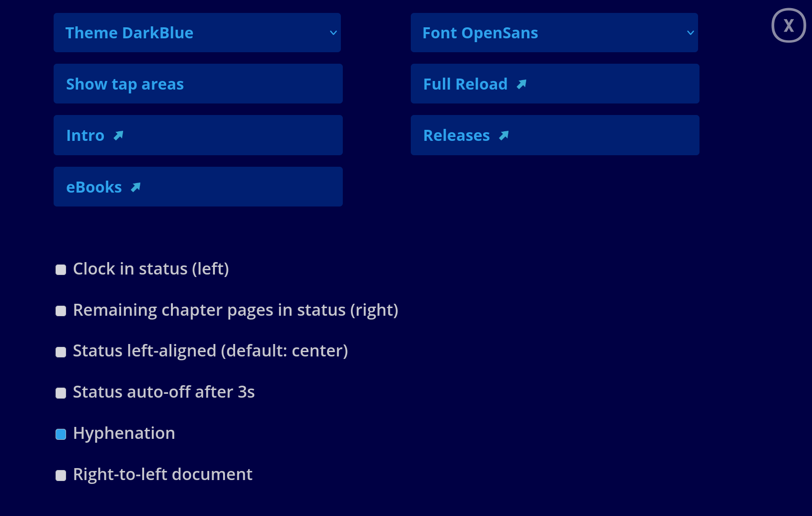Image resolution: width=812 pixels, height=516 pixels.
Task: Enable Status left-aligned checkbox
Action: [x=61, y=352]
